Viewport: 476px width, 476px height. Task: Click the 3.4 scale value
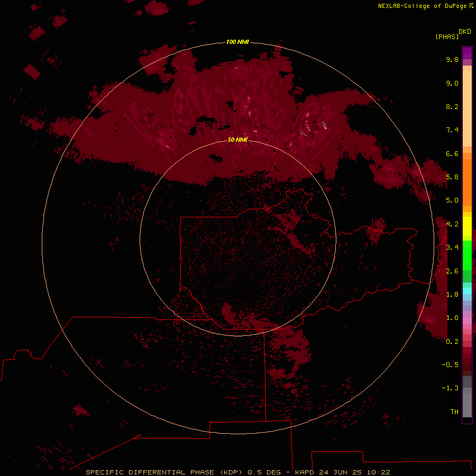(x=452, y=248)
